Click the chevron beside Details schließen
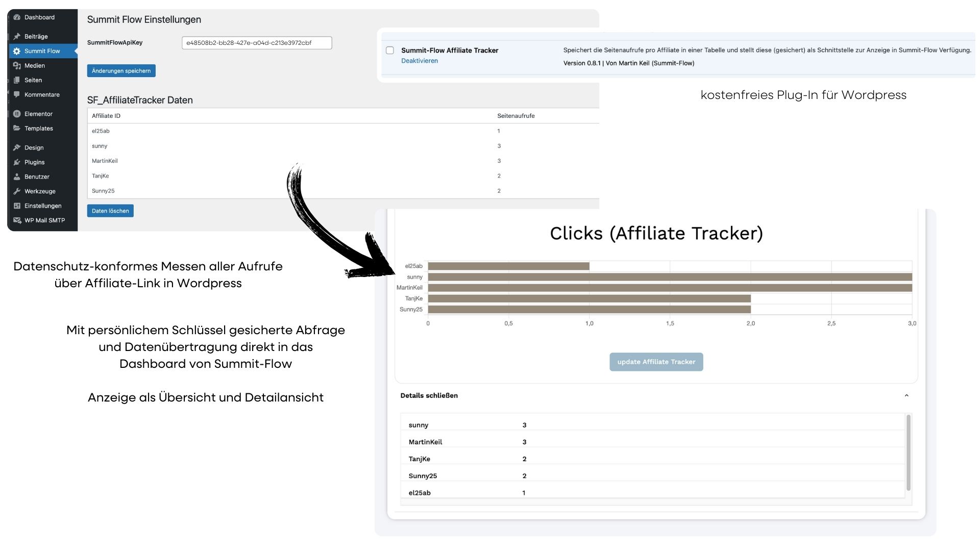Screen dimensions: 980x551 click(906, 395)
